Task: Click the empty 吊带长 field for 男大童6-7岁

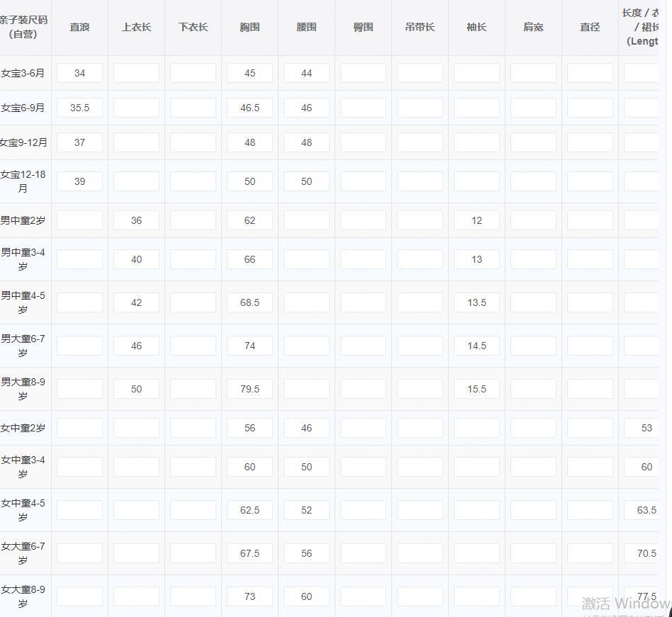Action: (420, 346)
